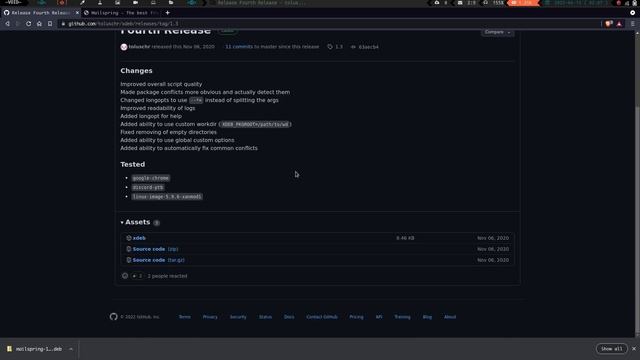Viewport: 640px width, 360px height.
Task: Switch to the Mailspring tab
Action: (x=121, y=13)
